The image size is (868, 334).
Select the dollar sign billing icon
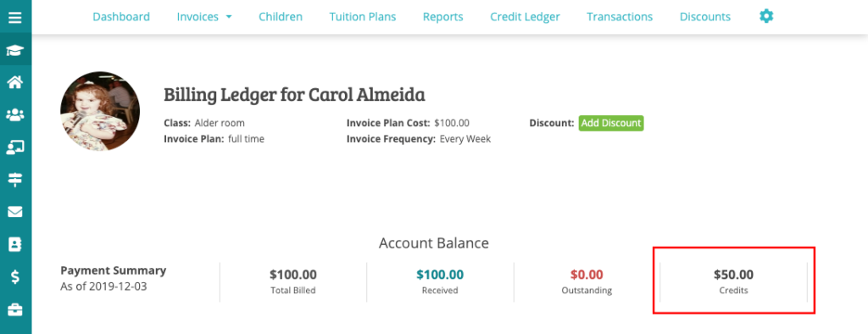15,277
